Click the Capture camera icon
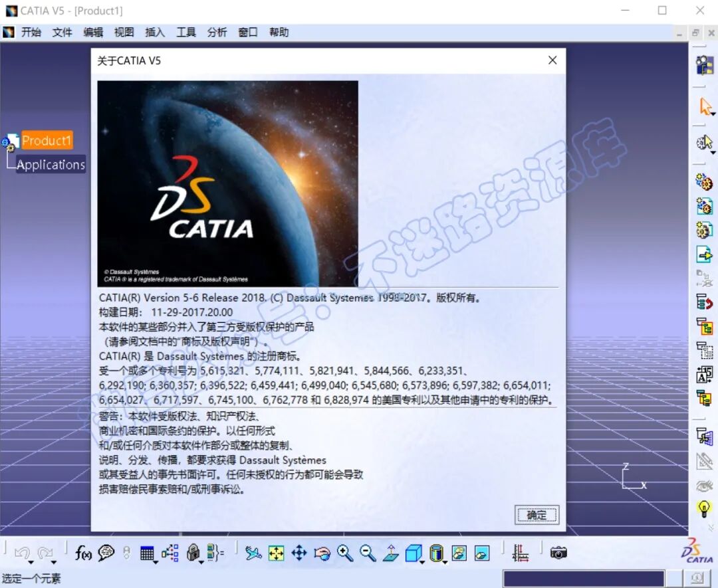This screenshot has height=588, width=718. tap(558, 553)
